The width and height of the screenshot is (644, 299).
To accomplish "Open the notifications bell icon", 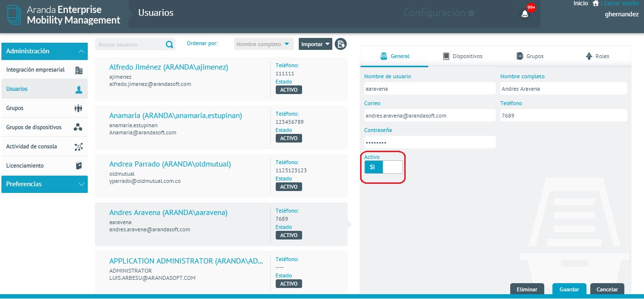I will pos(525,14).
